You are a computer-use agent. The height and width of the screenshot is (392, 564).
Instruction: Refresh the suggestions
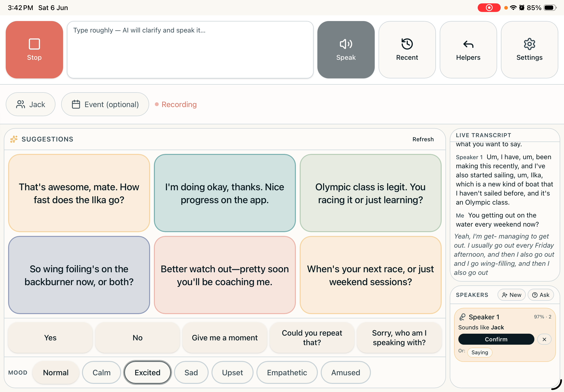(x=423, y=139)
